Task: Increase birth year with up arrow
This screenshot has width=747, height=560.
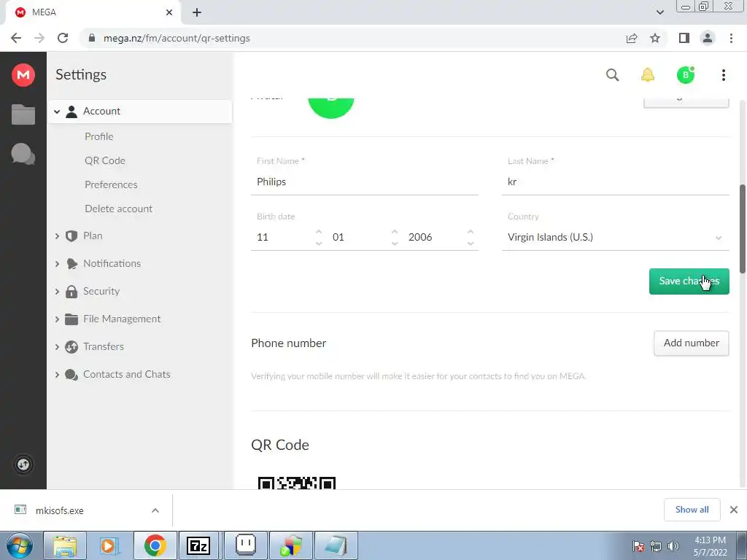Action: (x=471, y=231)
